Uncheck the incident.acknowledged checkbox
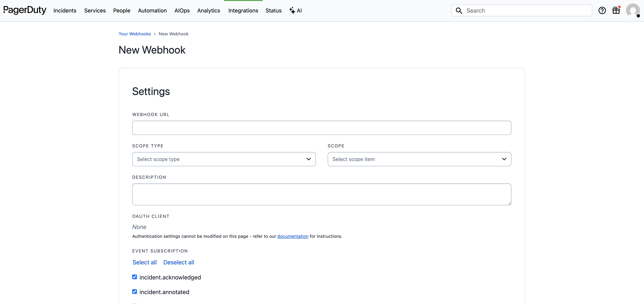The height and width of the screenshot is (304, 644). tap(134, 277)
